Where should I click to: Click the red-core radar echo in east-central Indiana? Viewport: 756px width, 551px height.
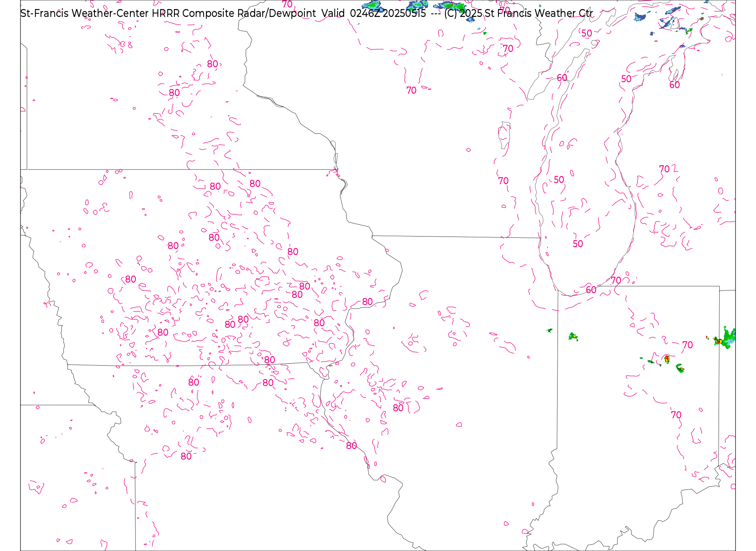click(667, 359)
